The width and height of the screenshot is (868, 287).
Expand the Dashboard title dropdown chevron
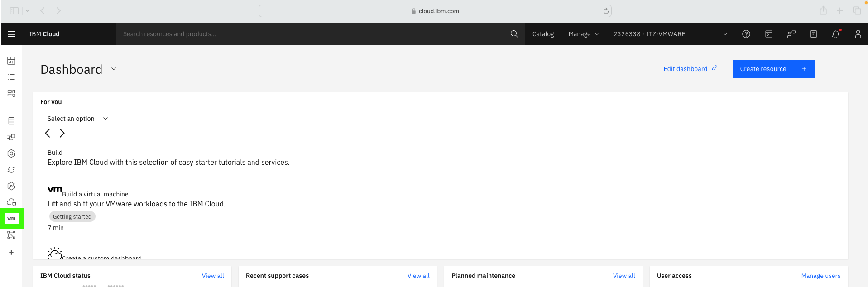coord(114,69)
